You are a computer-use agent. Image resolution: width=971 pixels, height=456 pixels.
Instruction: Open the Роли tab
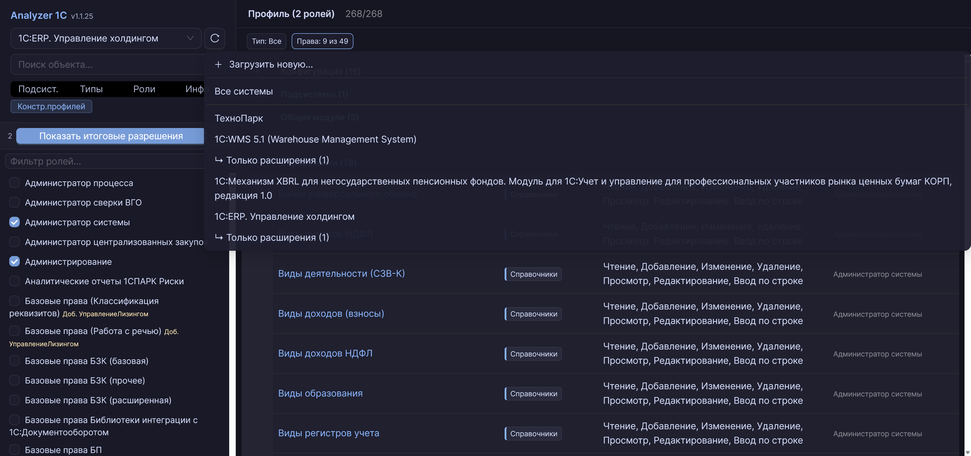pos(144,89)
